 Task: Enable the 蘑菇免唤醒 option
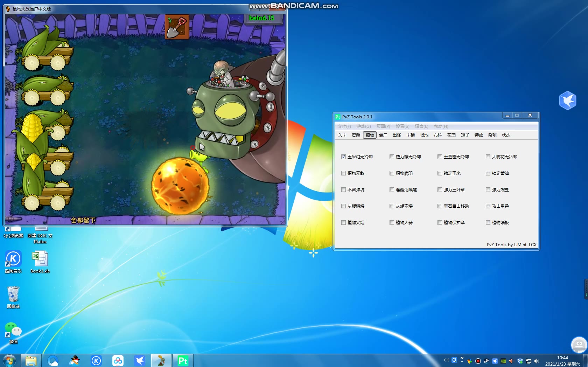click(x=392, y=189)
